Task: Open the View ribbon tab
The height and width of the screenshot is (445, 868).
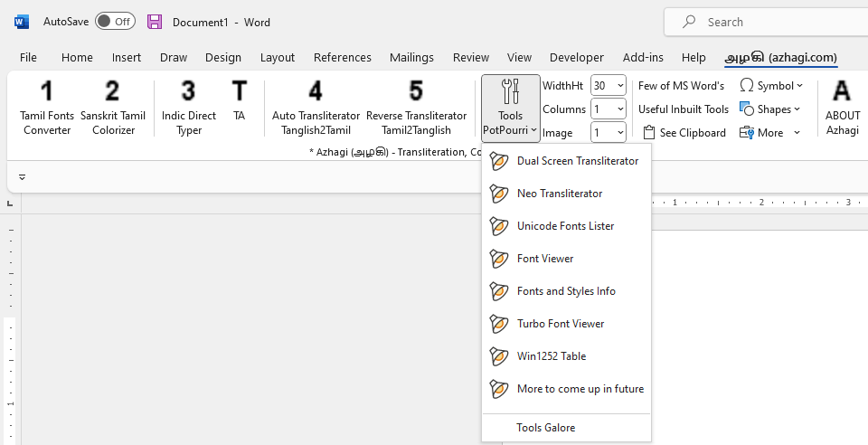Action: click(x=519, y=58)
